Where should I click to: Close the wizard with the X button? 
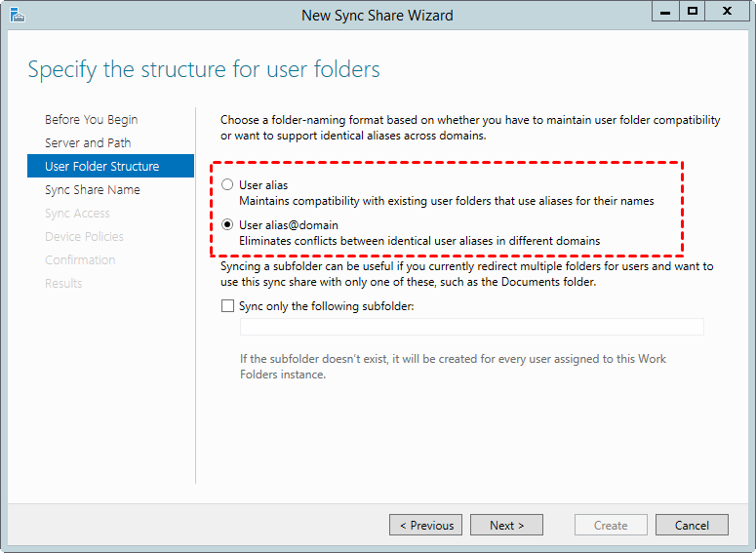(727, 12)
